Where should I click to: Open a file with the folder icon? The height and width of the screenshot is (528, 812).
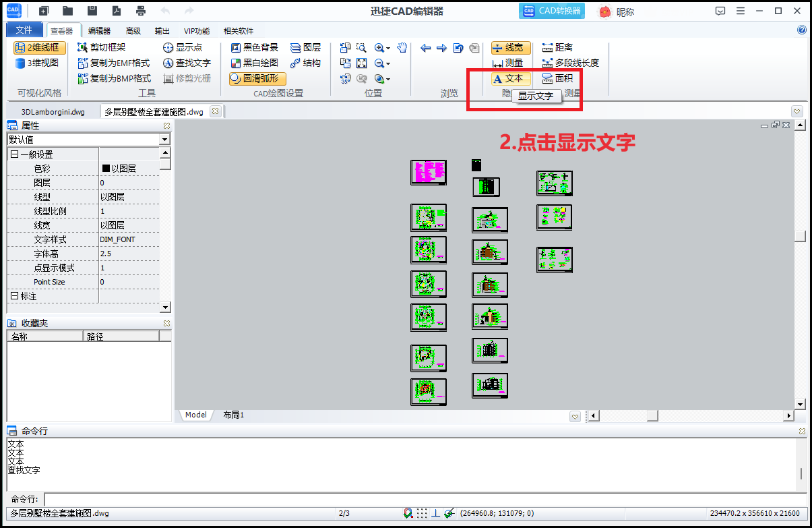point(68,11)
